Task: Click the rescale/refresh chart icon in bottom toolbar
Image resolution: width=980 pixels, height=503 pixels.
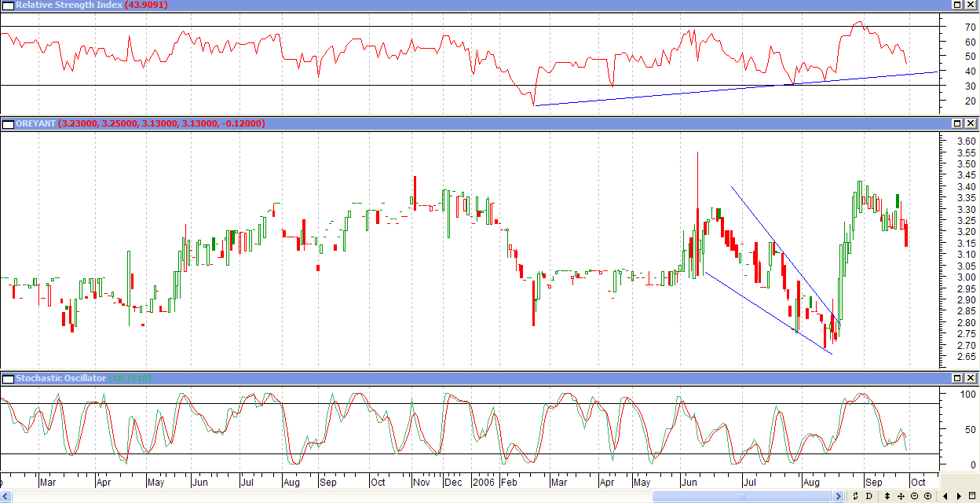Action: (855, 496)
